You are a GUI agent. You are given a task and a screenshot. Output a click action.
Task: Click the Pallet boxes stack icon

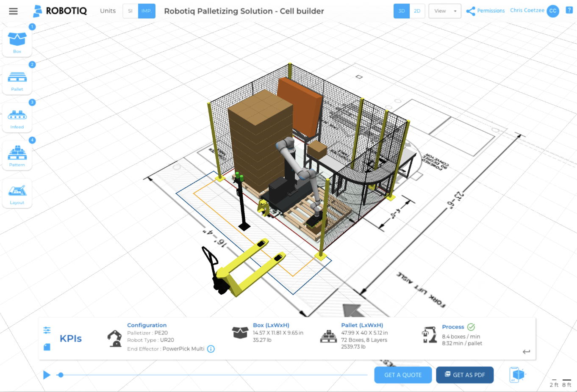coord(328,336)
